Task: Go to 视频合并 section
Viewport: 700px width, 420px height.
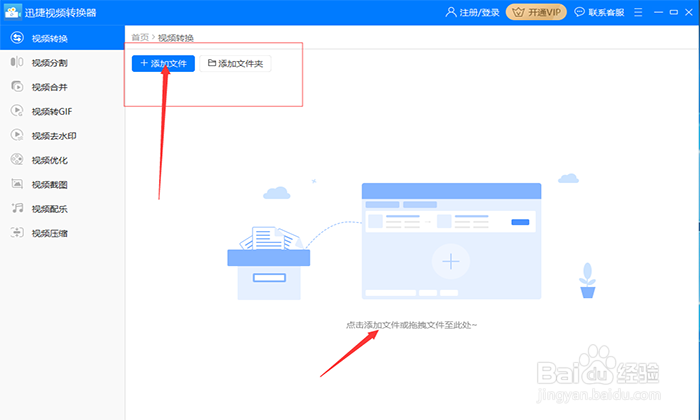Action: point(50,87)
